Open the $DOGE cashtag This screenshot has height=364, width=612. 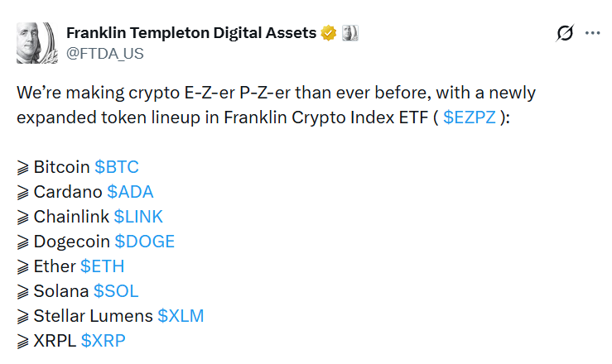tap(144, 242)
